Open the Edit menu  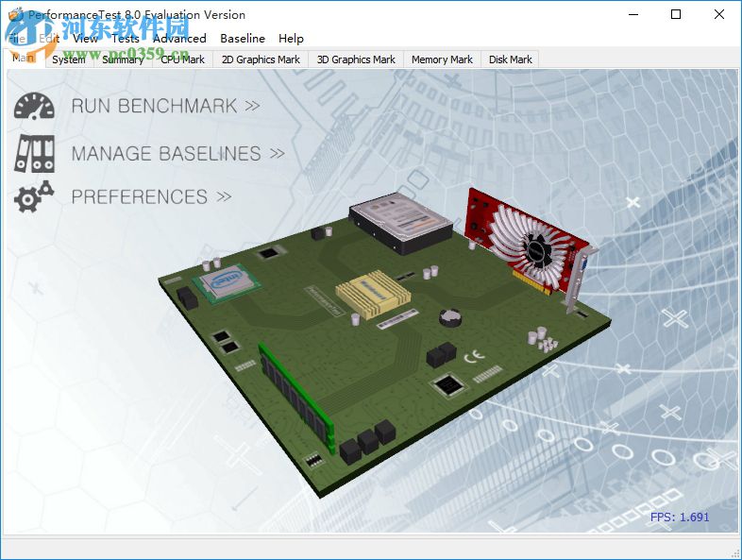(49, 39)
